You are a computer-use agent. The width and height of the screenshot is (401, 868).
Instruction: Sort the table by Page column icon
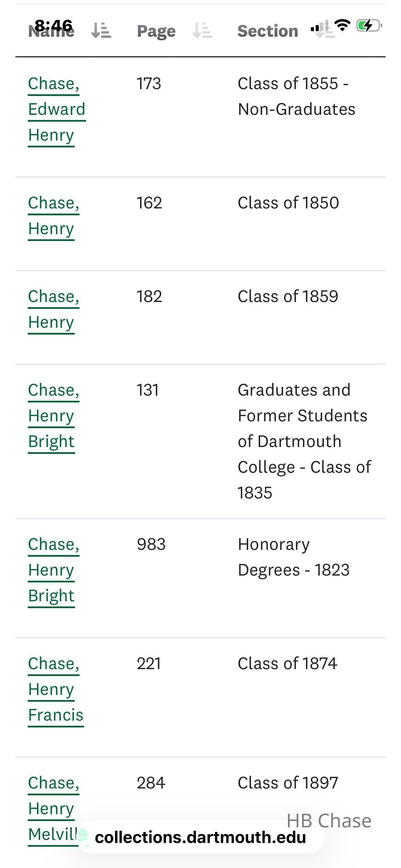point(202,30)
